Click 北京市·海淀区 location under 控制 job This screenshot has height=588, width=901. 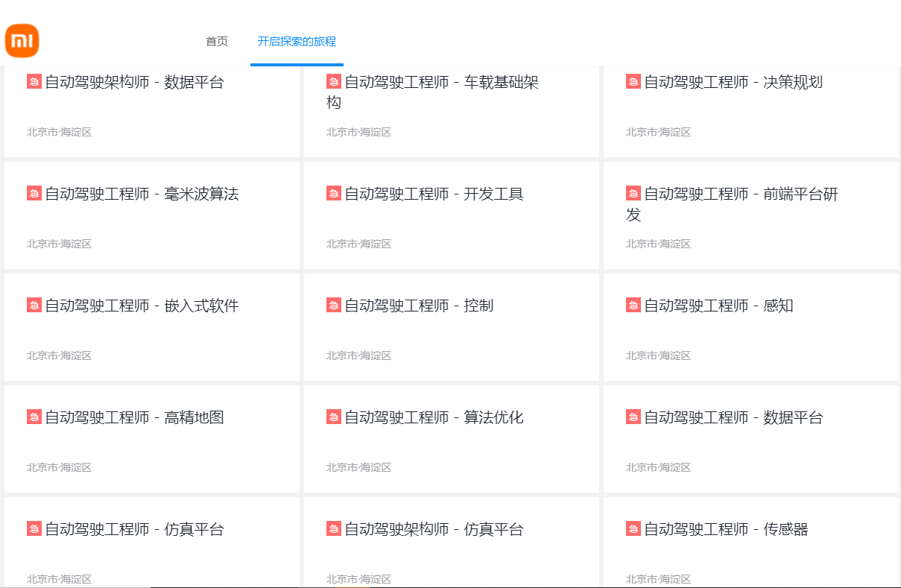pyautogui.click(x=358, y=356)
